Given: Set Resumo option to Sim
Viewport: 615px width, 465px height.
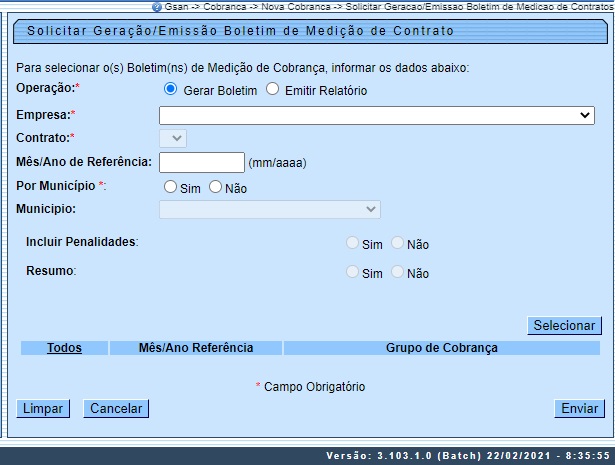Looking at the screenshot, I should coord(352,272).
